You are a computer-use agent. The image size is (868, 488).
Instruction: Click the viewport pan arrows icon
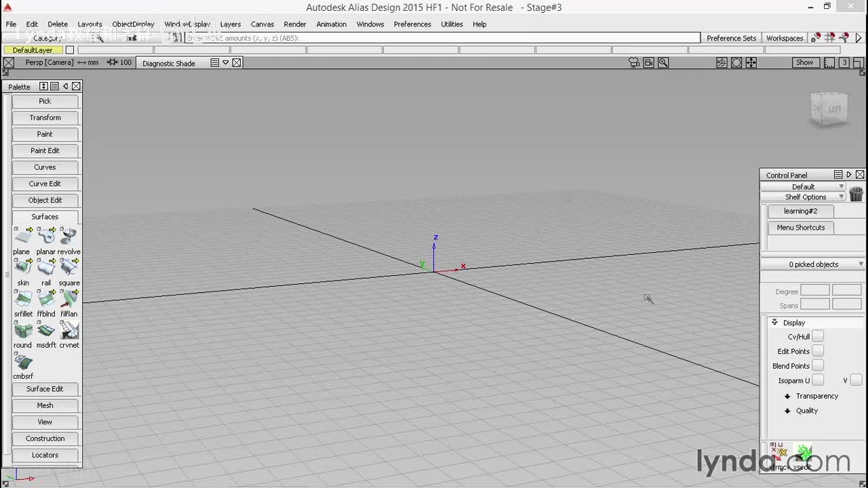[751, 62]
